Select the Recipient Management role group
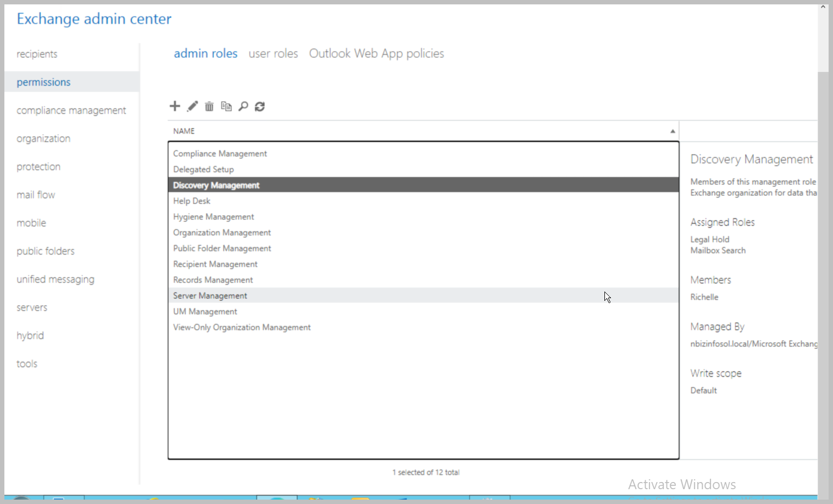 point(423,264)
